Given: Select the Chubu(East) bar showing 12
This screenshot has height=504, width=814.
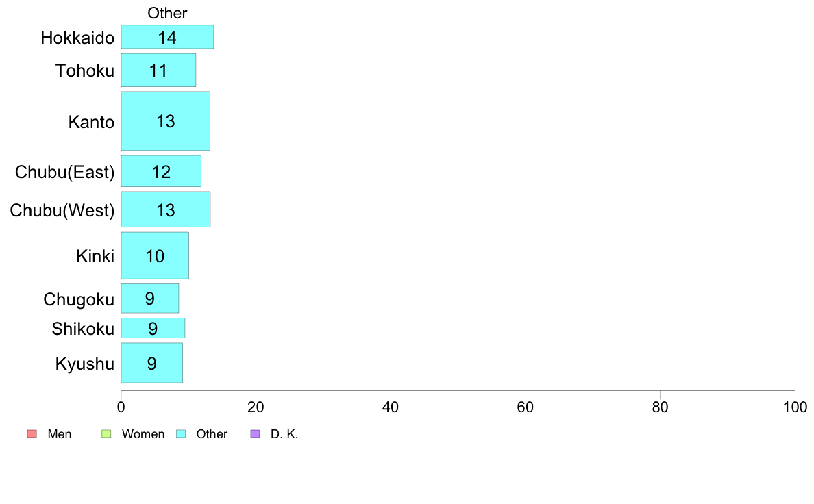Looking at the screenshot, I should [161, 171].
